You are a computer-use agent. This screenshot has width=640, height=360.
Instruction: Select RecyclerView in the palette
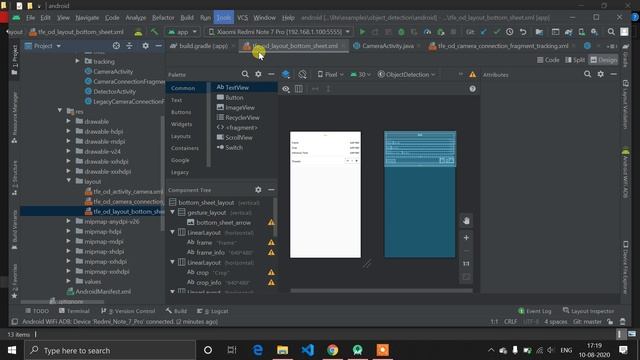(242, 118)
